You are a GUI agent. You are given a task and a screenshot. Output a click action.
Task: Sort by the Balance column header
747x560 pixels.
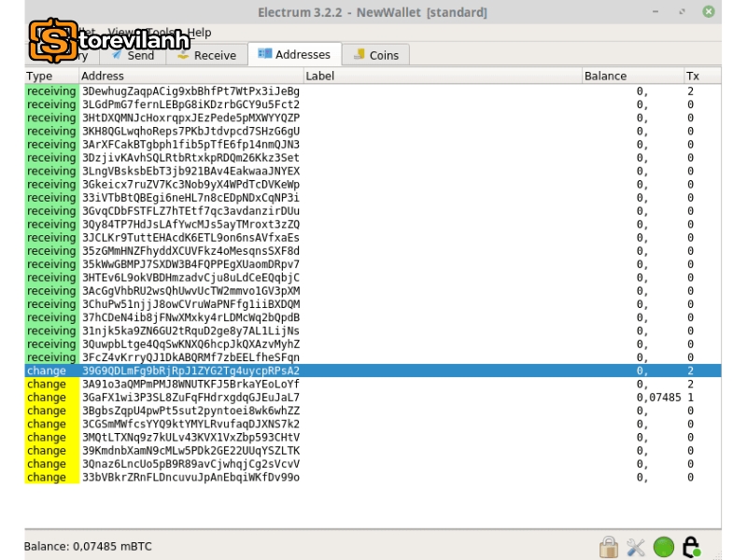[x=633, y=76]
